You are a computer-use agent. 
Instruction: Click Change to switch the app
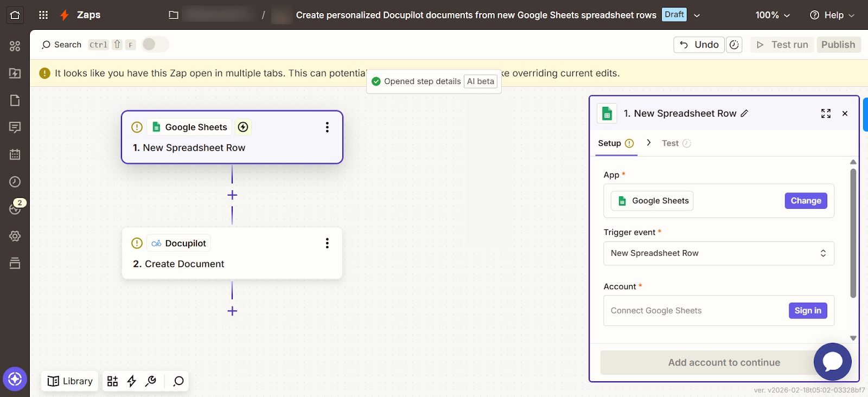click(806, 201)
